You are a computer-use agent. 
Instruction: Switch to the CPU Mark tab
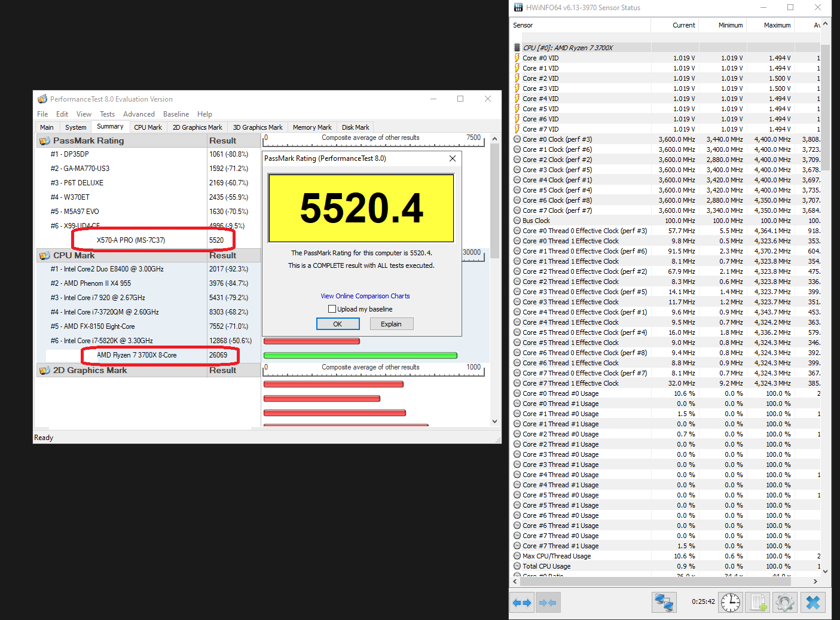148,127
